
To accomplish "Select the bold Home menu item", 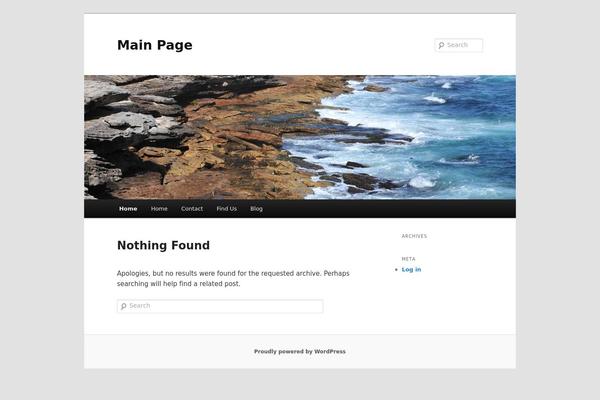I will pyautogui.click(x=128, y=209).
